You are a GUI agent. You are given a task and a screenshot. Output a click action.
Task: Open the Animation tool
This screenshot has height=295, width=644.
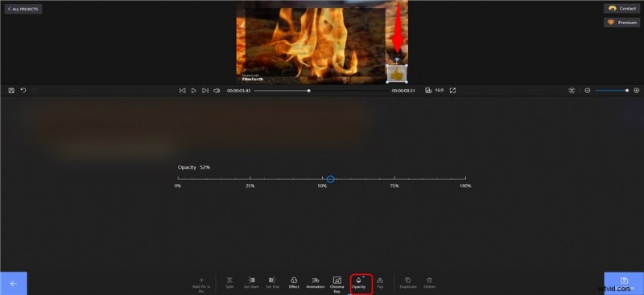(316, 282)
